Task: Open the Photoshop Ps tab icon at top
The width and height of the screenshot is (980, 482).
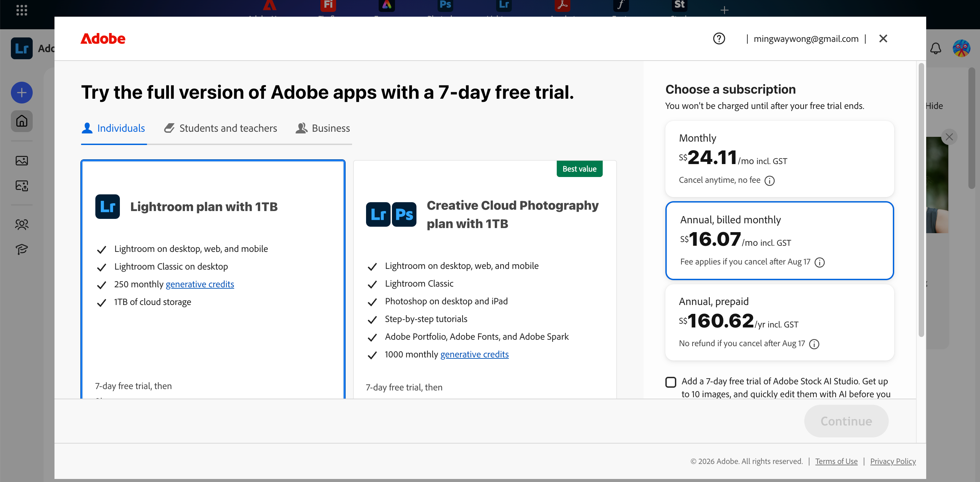Action: (x=445, y=5)
